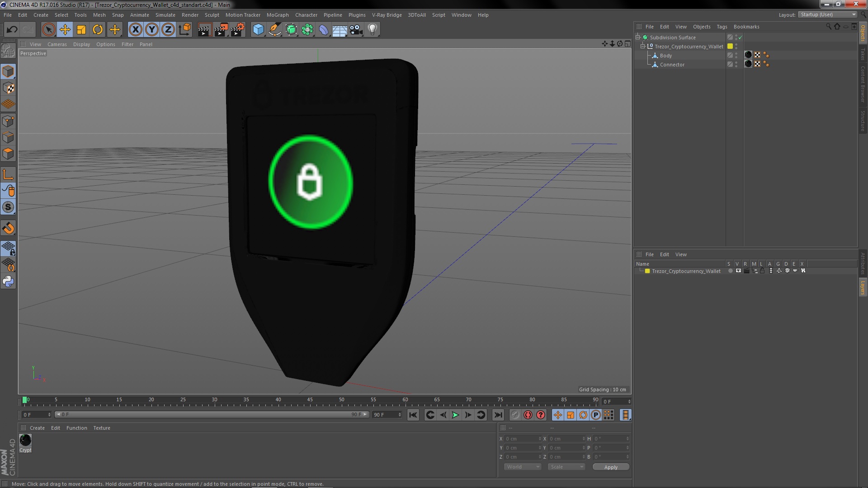Select the Scale tool

(81, 30)
